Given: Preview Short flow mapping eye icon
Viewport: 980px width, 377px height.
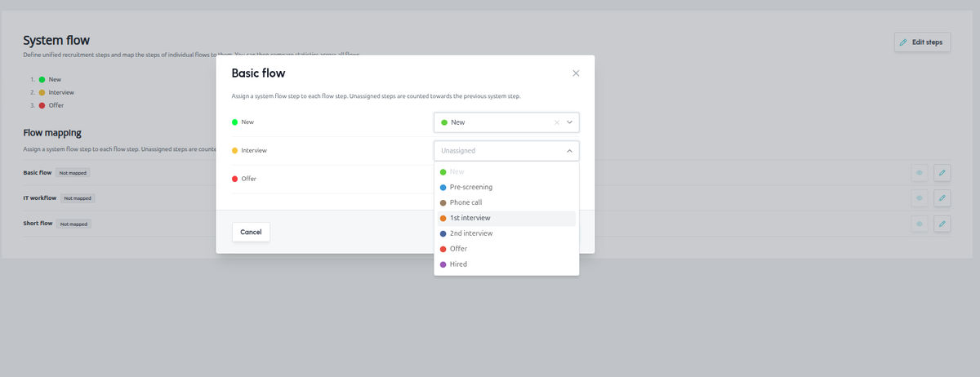Looking at the screenshot, I should point(919,224).
